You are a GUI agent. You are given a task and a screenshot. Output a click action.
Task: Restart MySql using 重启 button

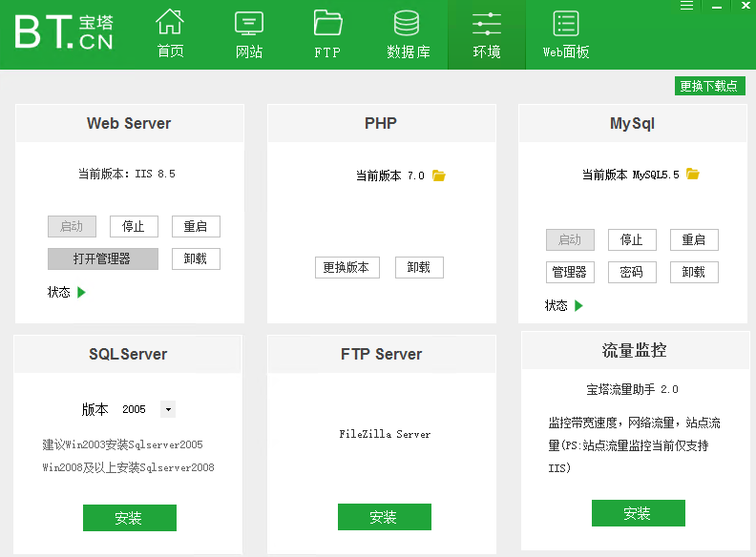point(694,240)
